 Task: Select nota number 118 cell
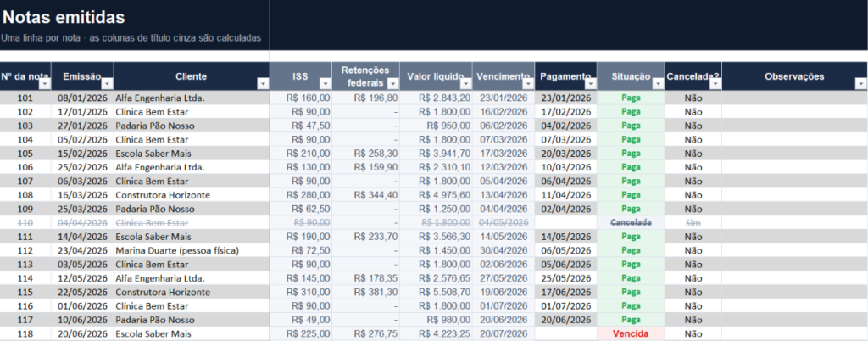(25, 334)
